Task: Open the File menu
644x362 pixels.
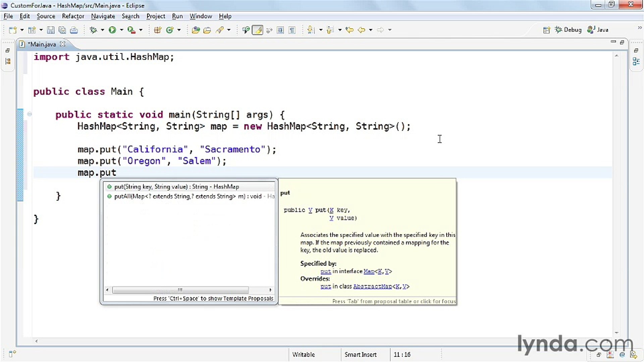Action: pos(8,16)
